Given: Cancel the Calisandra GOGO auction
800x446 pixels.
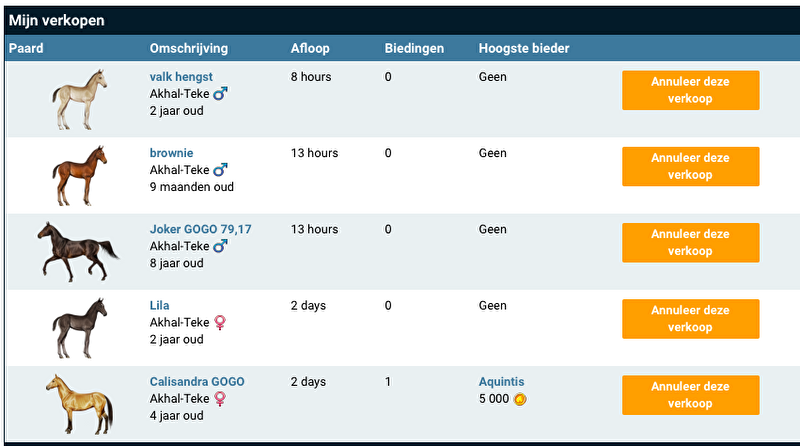Looking at the screenshot, I should [690, 395].
